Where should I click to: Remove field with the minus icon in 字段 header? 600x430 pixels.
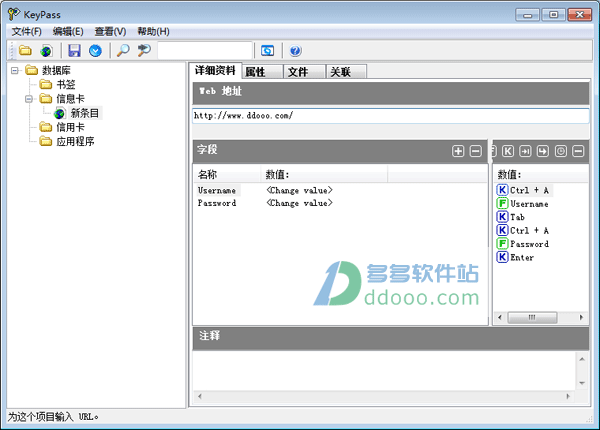[475, 151]
